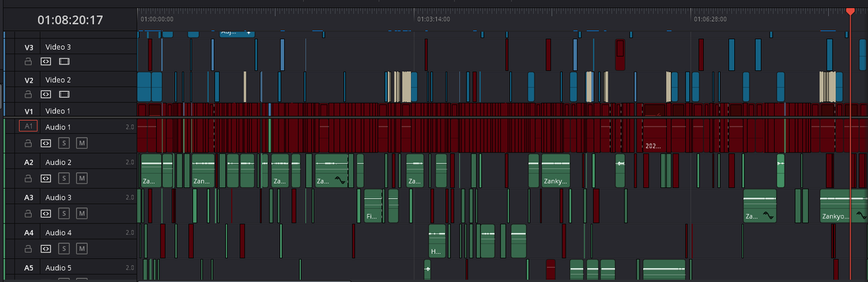Select the A5 track destination label
Viewport: 868px width, 282px height.
tap(29, 268)
